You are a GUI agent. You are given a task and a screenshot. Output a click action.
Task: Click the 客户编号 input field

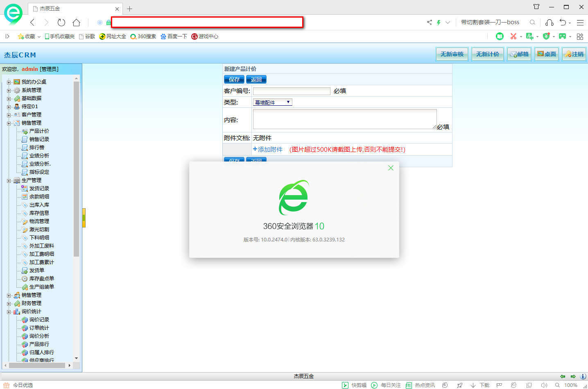pos(292,91)
